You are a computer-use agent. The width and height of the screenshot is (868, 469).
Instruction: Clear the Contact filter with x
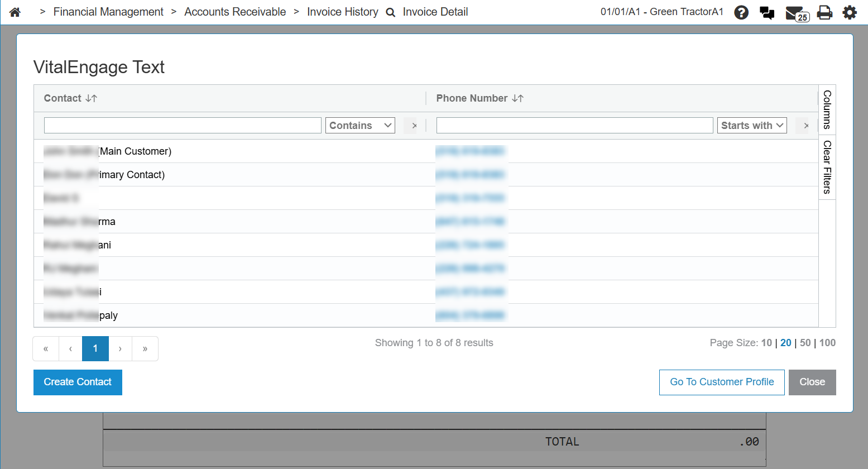[414, 126]
